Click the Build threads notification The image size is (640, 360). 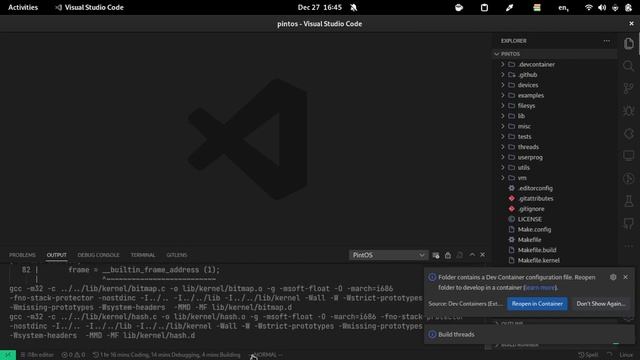tap(529, 334)
